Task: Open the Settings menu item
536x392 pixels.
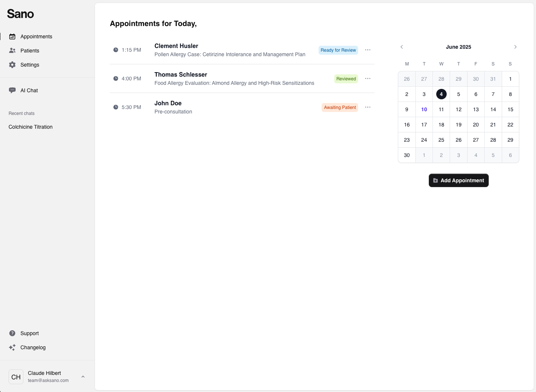Action: coord(47,65)
